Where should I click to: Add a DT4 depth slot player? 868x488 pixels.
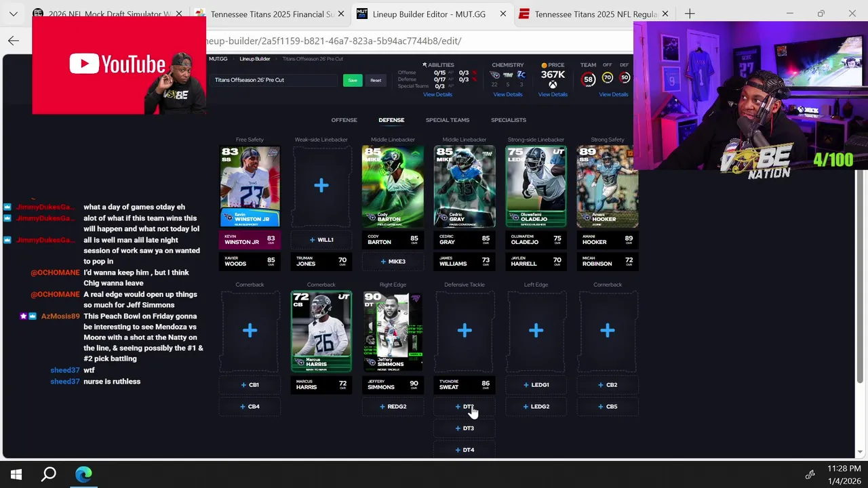click(465, 450)
